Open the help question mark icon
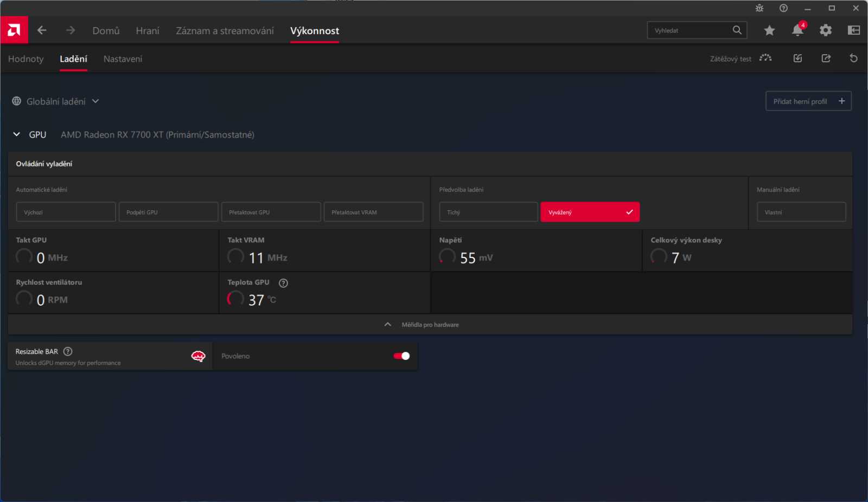 tap(783, 8)
